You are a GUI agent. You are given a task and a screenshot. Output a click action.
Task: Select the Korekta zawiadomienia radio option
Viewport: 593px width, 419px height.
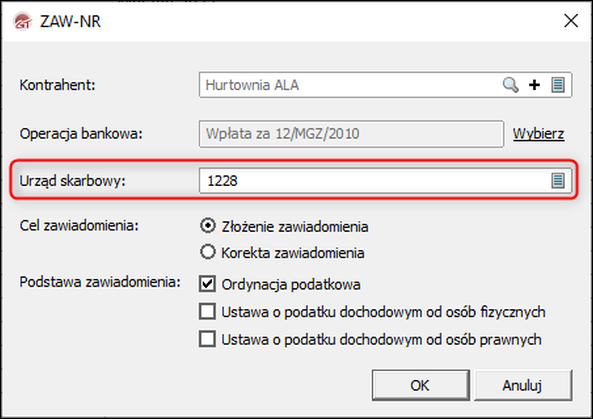(x=208, y=252)
